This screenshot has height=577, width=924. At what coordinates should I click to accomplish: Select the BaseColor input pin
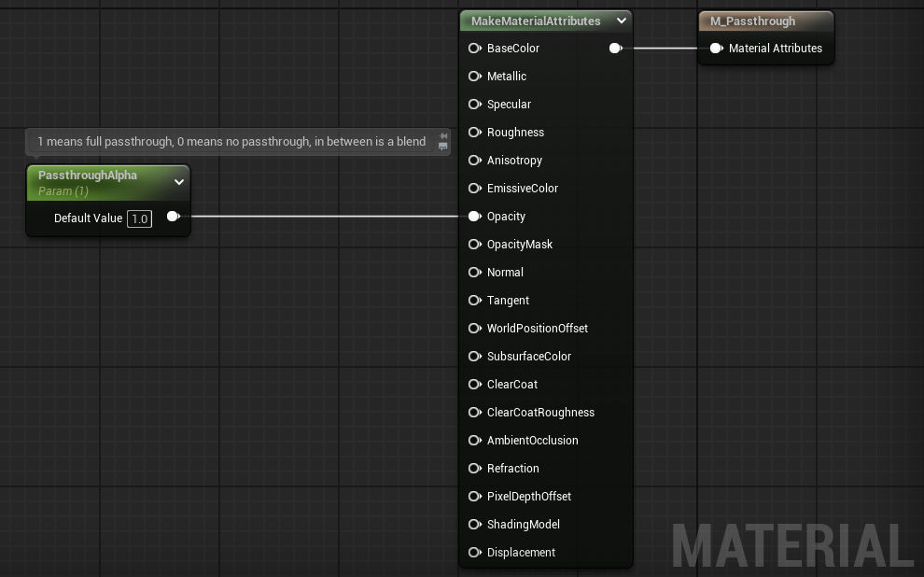click(x=475, y=48)
